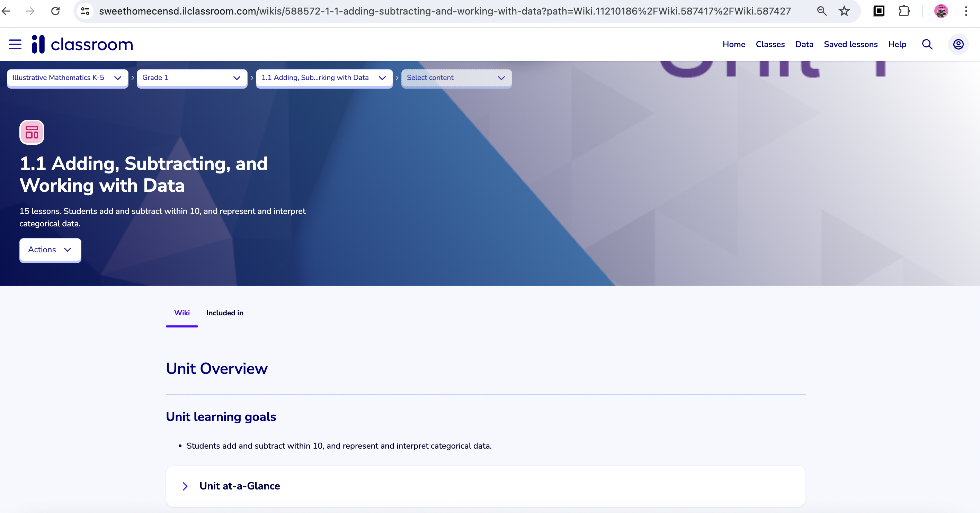This screenshot has width=980, height=513.
Task: Open the browser extensions puzzle icon
Action: click(904, 11)
